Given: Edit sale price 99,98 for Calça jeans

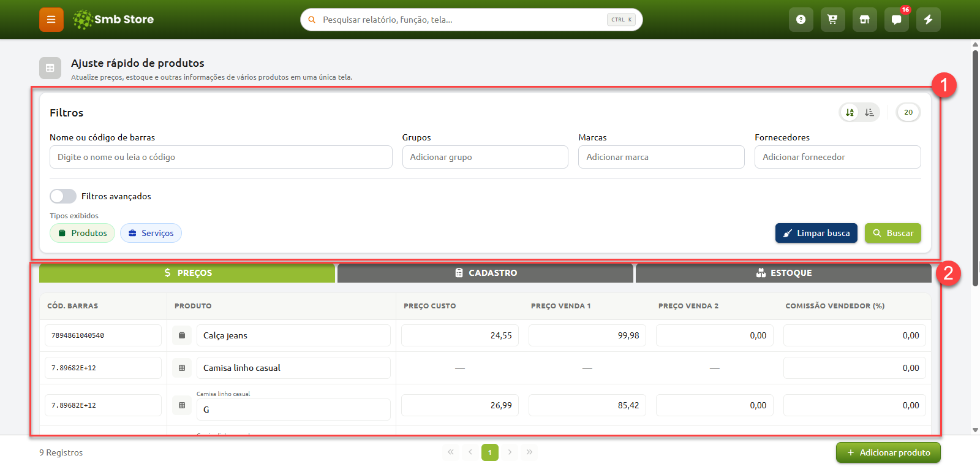Looking at the screenshot, I should pyautogui.click(x=587, y=335).
